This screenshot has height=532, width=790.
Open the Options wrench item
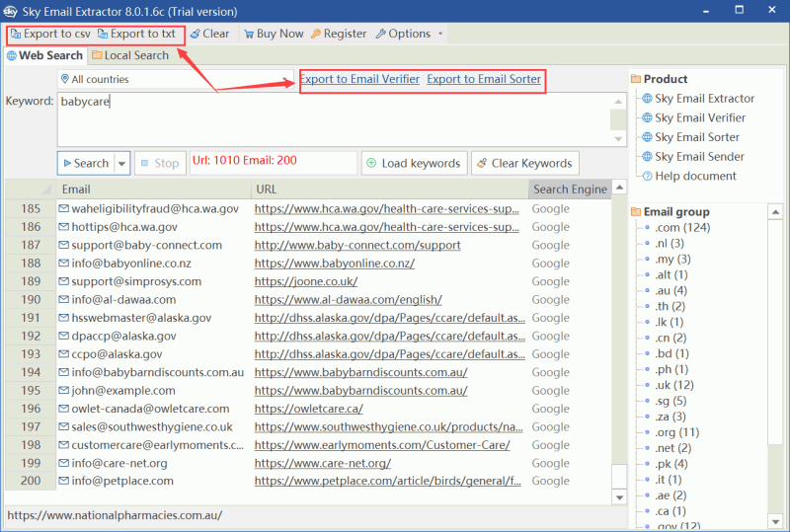pos(403,34)
